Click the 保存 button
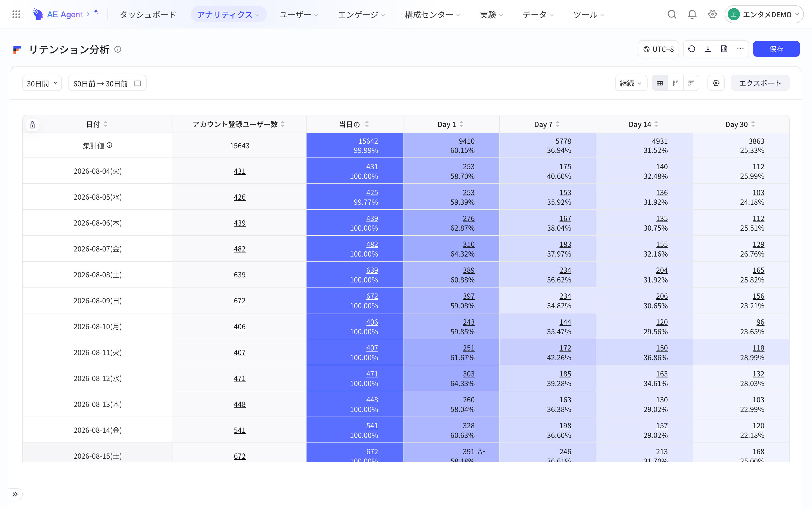 pyautogui.click(x=776, y=49)
